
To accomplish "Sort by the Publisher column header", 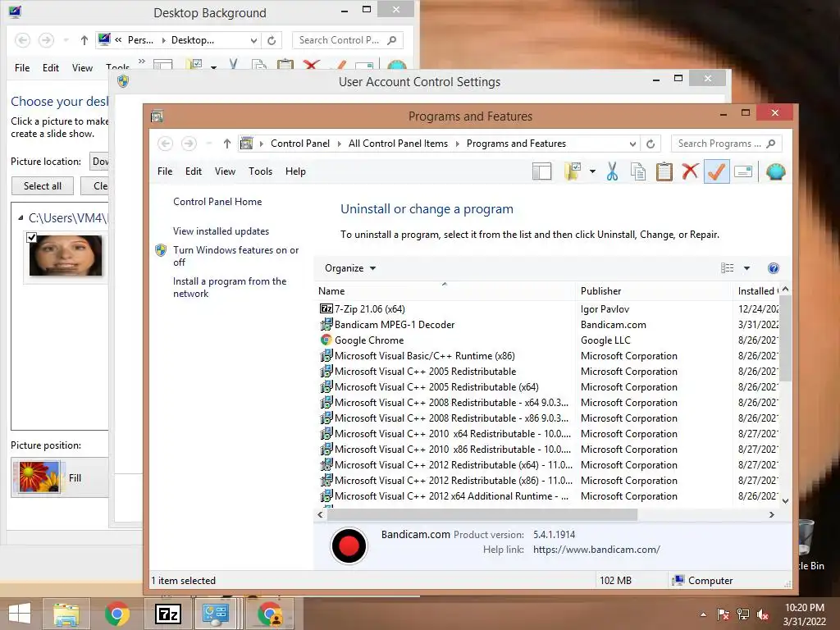I will point(654,291).
